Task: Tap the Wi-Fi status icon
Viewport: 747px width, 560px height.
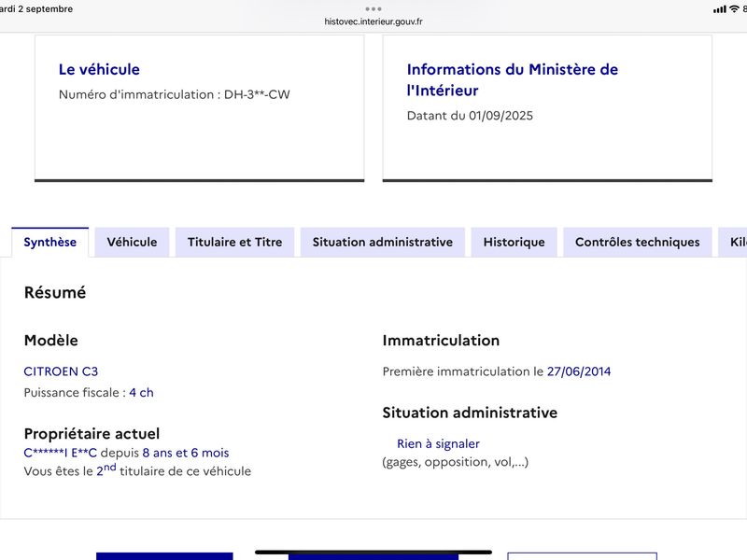Action: pos(734,9)
